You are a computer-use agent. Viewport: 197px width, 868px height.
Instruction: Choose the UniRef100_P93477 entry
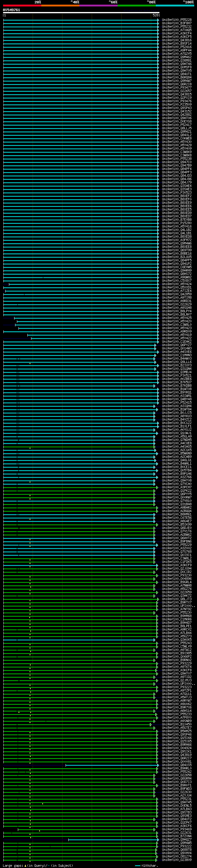[x=176, y=88]
